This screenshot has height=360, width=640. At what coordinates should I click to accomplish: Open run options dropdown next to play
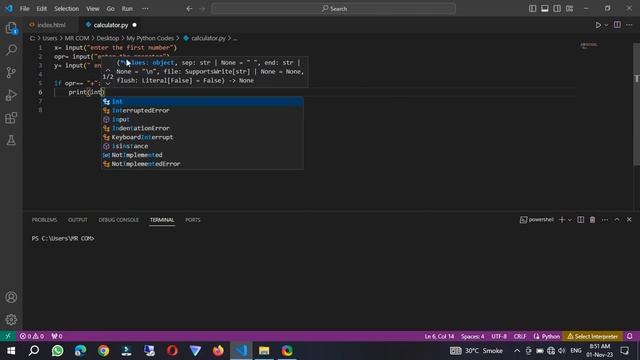pos(606,25)
